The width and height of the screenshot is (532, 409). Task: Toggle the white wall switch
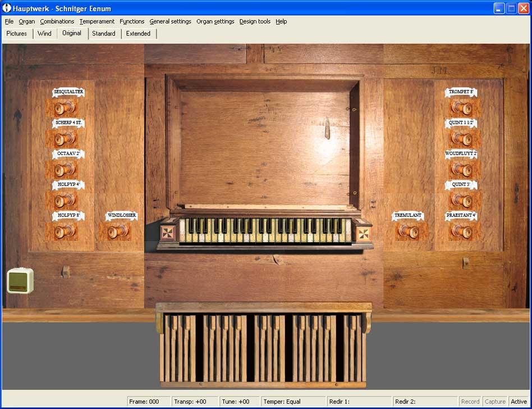point(20,281)
